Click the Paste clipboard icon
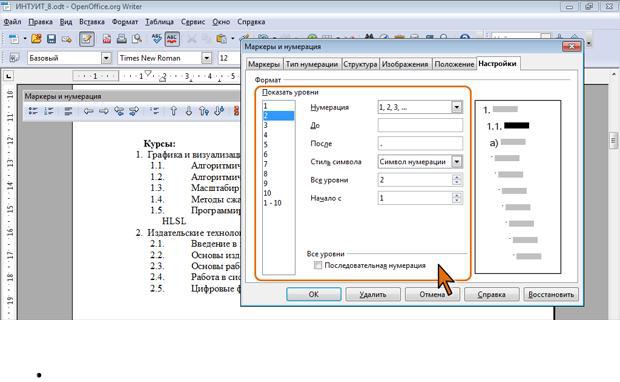 click(221, 39)
